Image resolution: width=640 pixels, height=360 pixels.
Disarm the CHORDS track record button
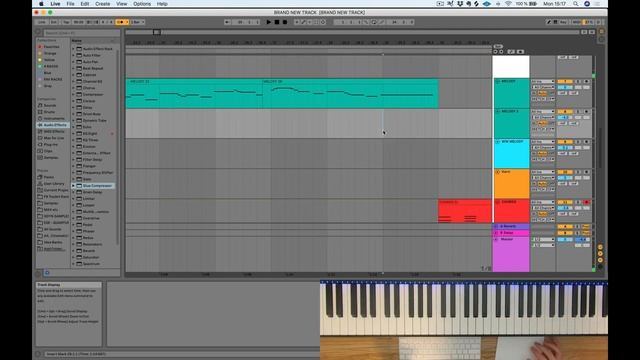pos(587,202)
